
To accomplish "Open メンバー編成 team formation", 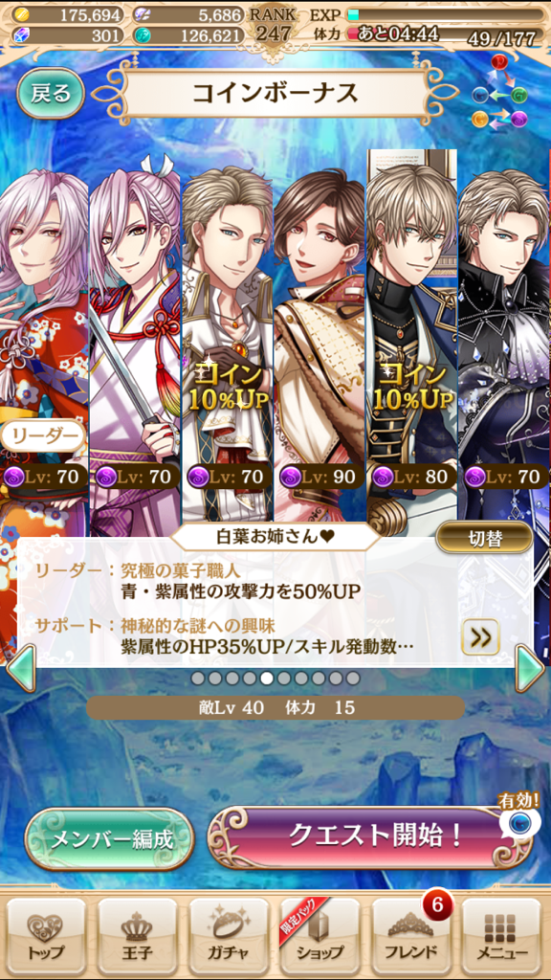I will pyautogui.click(x=110, y=840).
